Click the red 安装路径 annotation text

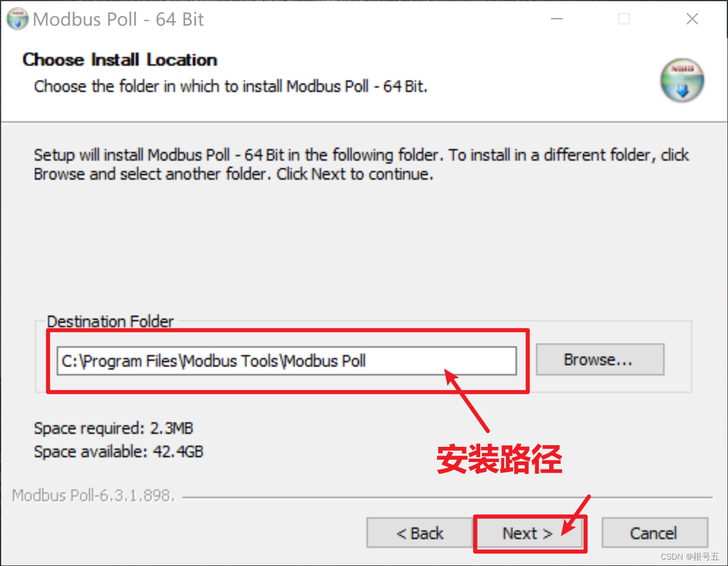coord(500,459)
